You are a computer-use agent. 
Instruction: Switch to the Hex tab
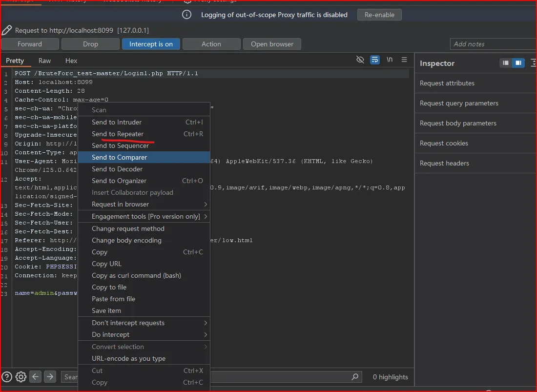coord(71,61)
